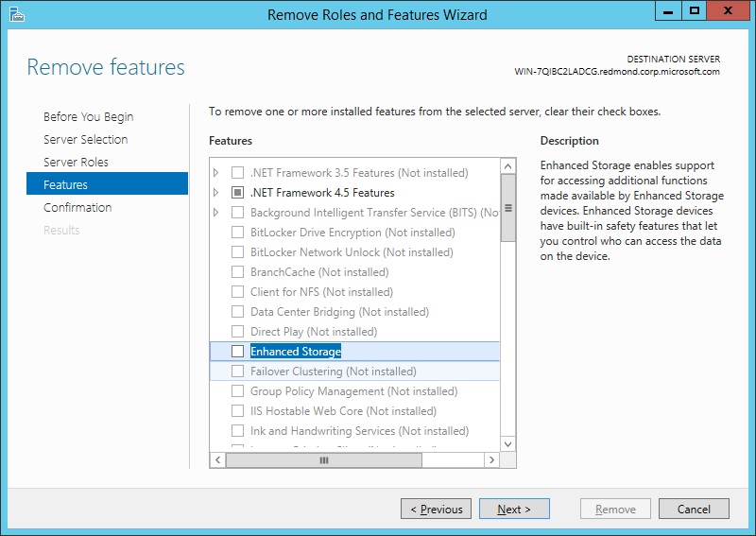Select the Enhanced Storage row label
Viewport: 756px width, 536px height.
point(296,352)
